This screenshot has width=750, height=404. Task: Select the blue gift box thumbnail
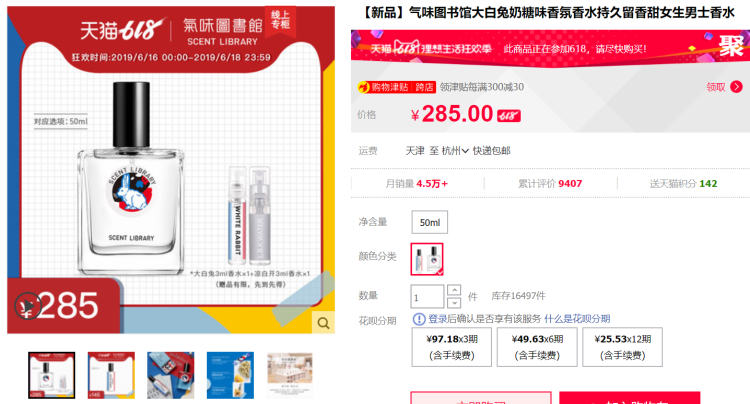[171, 375]
